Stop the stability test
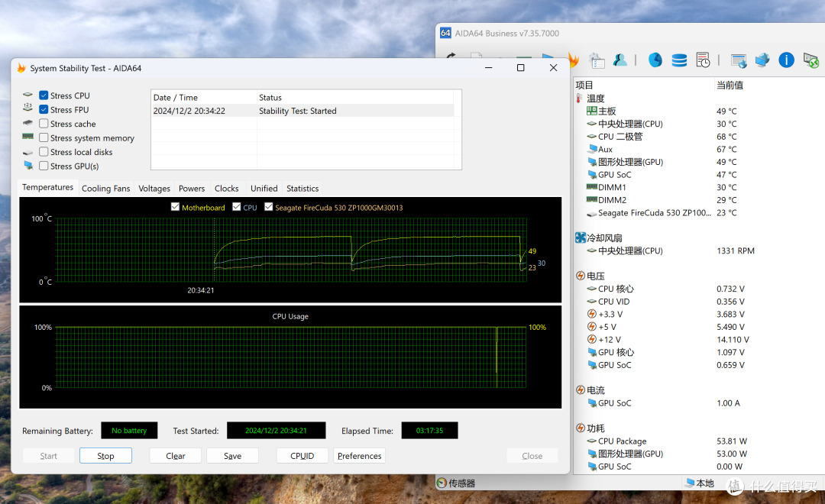 (105, 456)
